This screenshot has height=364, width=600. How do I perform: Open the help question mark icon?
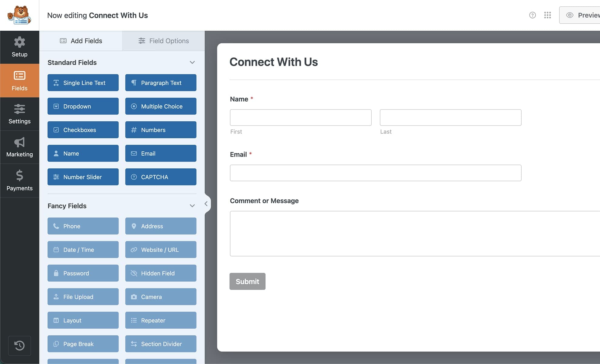(532, 15)
